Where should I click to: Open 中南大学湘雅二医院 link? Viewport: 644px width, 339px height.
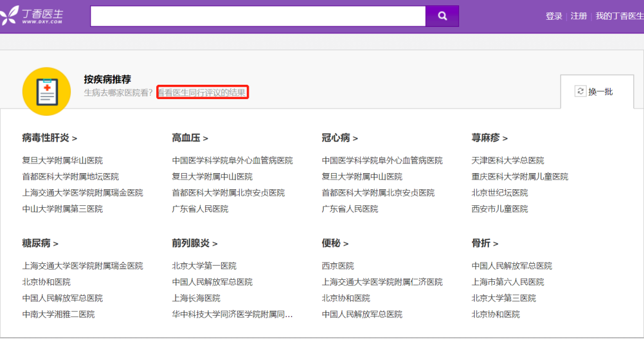coord(58,315)
